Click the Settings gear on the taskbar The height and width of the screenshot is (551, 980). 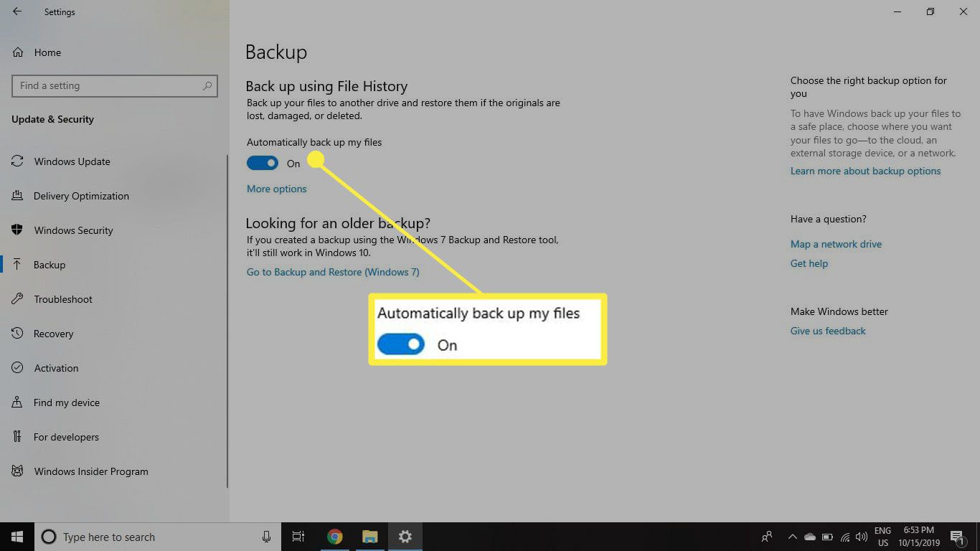pyautogui.click(x=405, y=537)
